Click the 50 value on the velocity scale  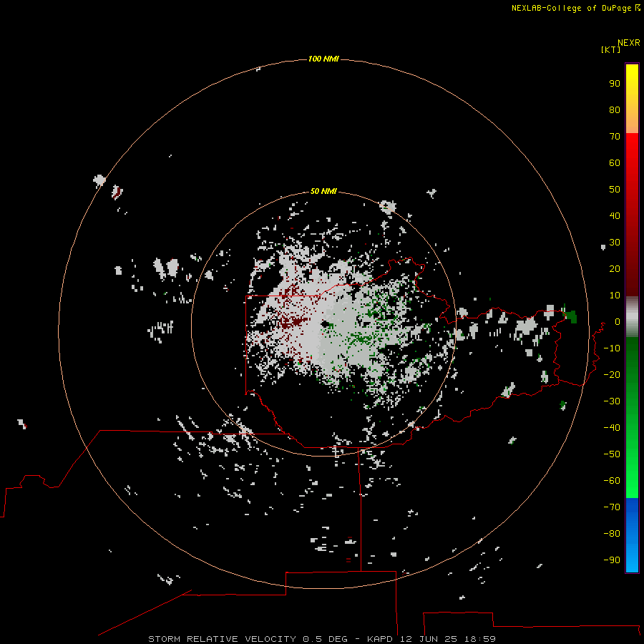click(615, 190)
